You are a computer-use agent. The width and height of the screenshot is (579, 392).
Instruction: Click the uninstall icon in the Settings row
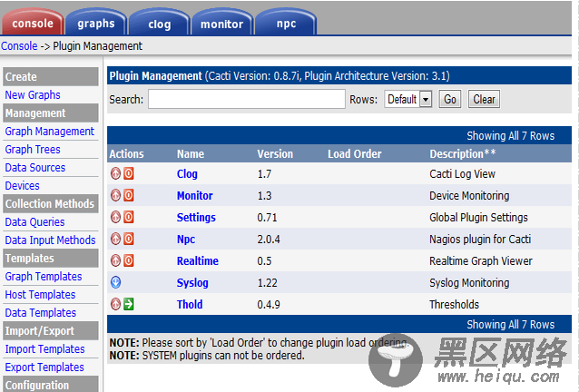click(115, 217)
